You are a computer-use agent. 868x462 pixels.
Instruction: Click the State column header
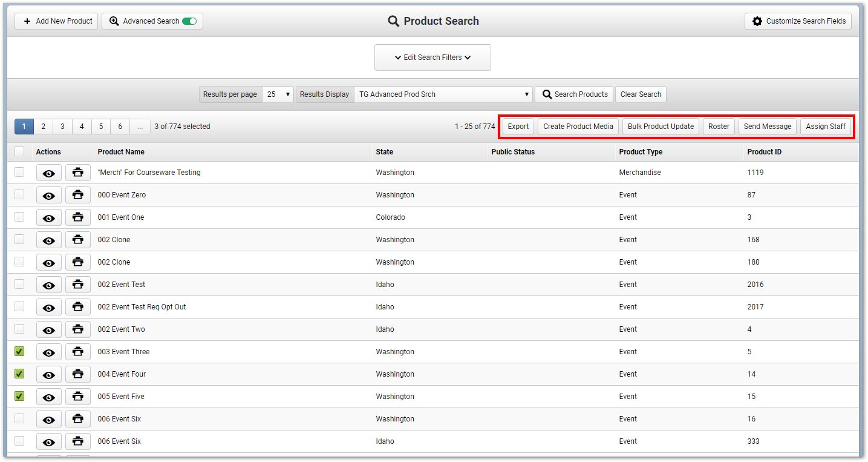(x=384, y=152)
